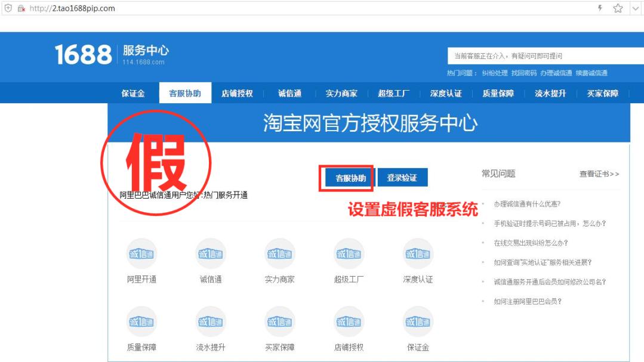Click the 诚信通 badge icon in first row
This screenshot has height=362, width=644.
click(211, 253)
